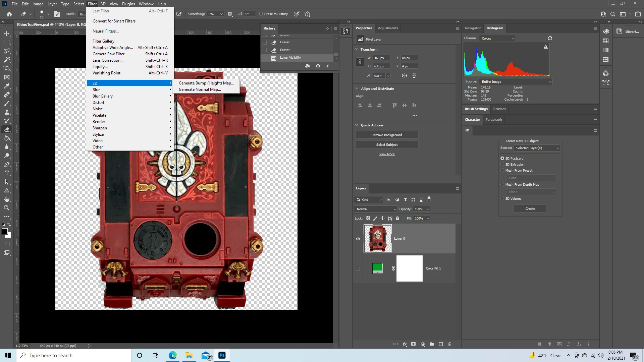The height and width of the screenshot is (362, 644).
Task: Open brush smoothing options gear icon
Action: click(230, 14)
